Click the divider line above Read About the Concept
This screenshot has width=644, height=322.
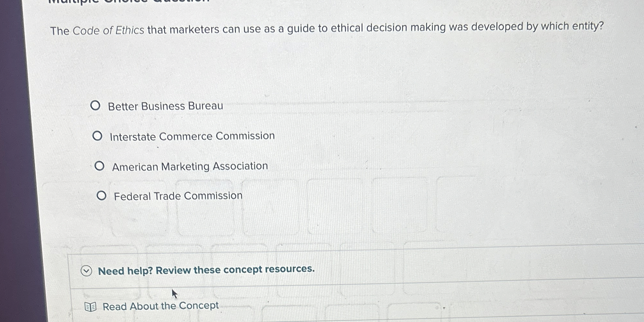(x=323, y=285)
